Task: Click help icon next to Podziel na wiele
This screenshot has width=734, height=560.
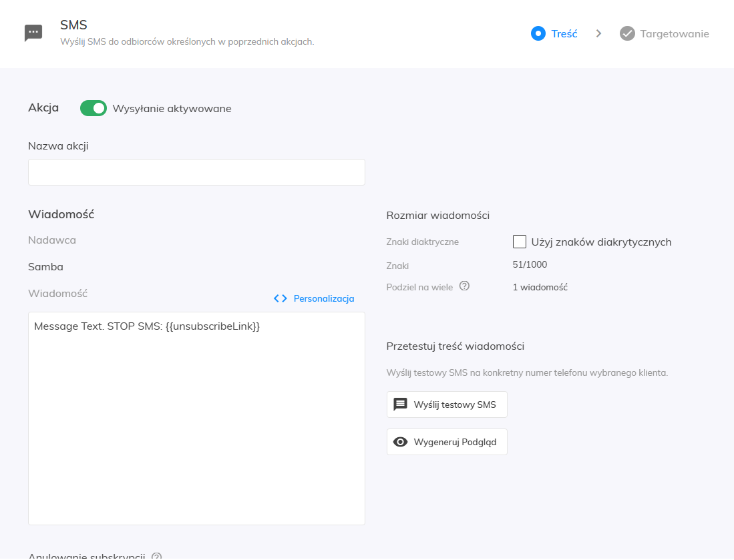Action: pos(465,286)
